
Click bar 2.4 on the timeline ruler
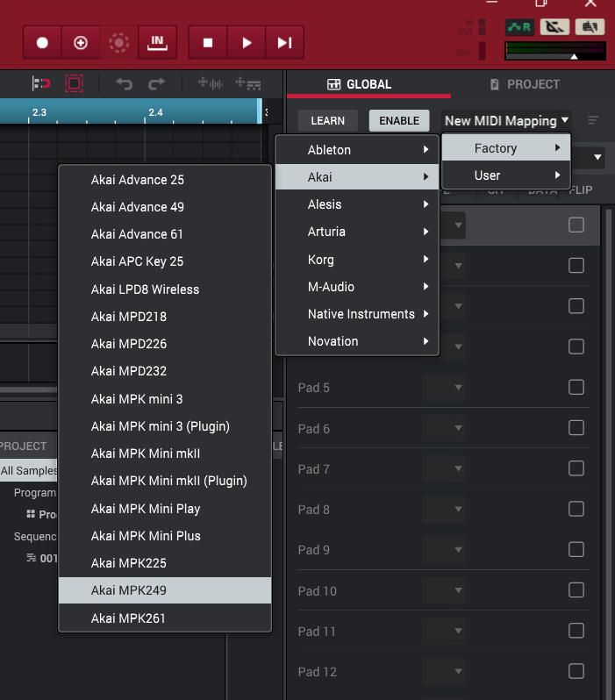(155, 112)
